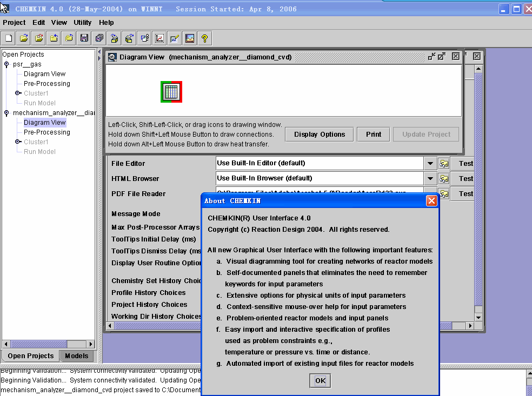Close the About CHEMKIN dialog with red X

click(431, 201)
